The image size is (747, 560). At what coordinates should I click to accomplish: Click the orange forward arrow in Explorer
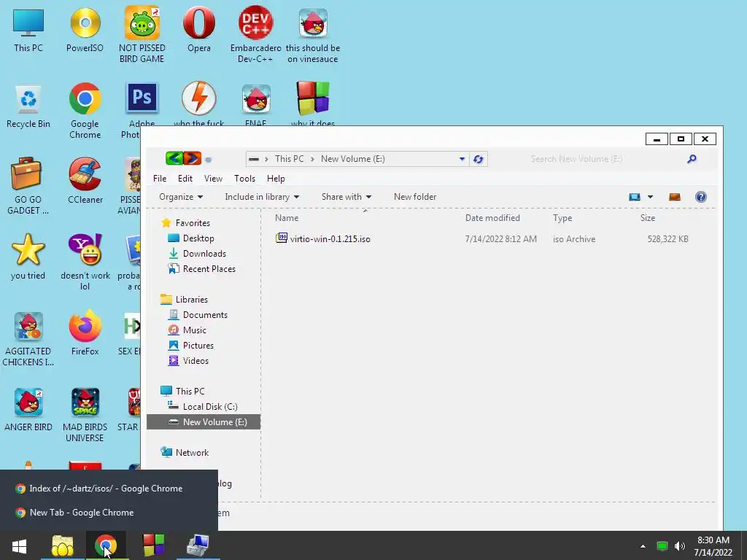pos(193,158)
